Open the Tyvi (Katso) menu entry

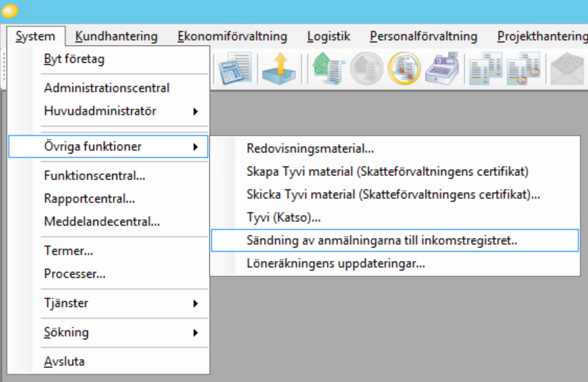pos(284,218)
